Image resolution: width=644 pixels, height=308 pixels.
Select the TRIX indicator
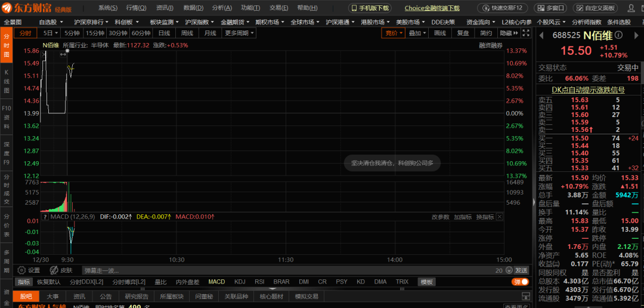402,282
